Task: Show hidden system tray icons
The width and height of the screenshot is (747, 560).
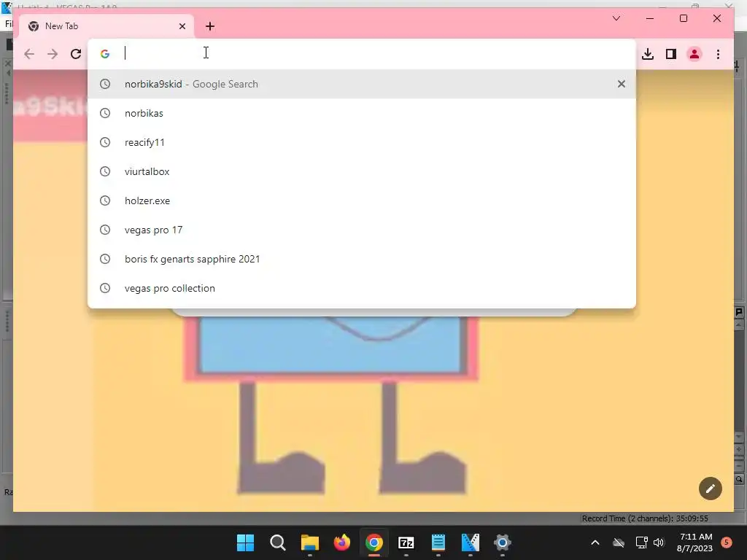Action: (x=595, y=542)
